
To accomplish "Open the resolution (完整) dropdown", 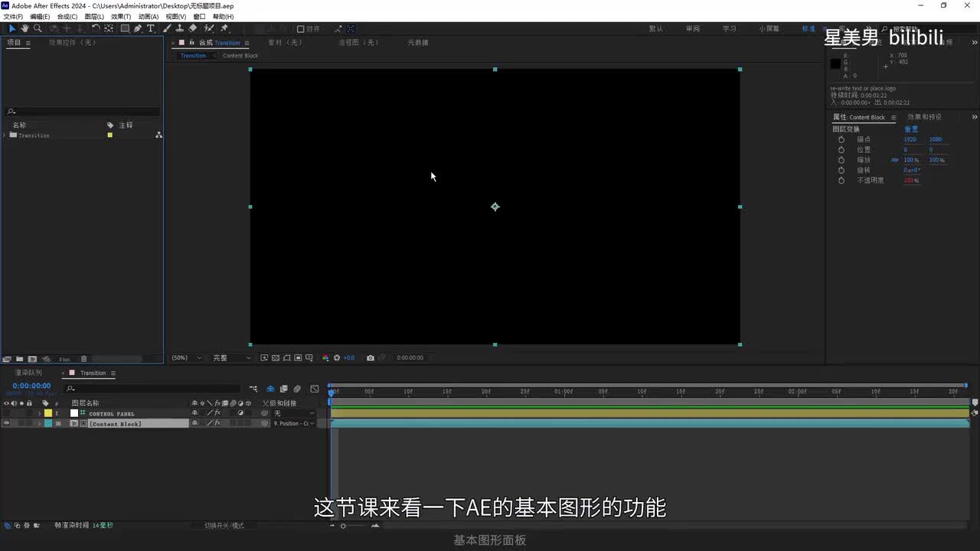I will (x=230, y=357).
